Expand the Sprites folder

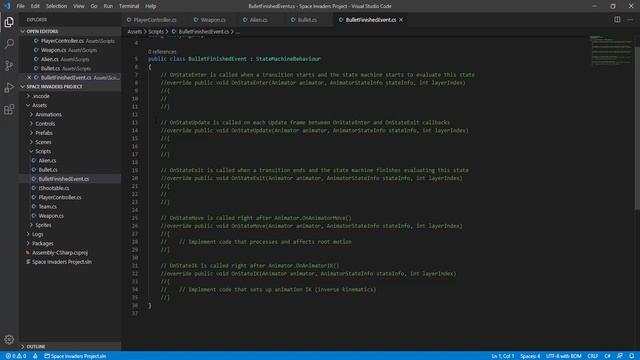[70, 225]
